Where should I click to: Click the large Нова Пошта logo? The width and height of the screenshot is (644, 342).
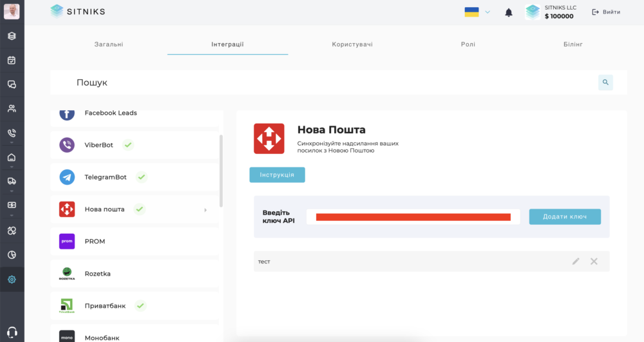coord(269,138)
